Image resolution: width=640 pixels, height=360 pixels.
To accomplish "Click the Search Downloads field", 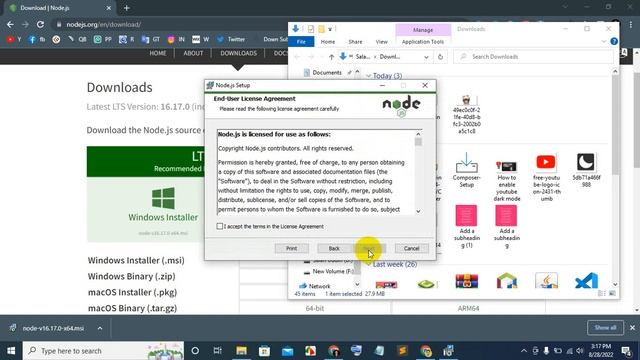I will click(x=533, y=57).
